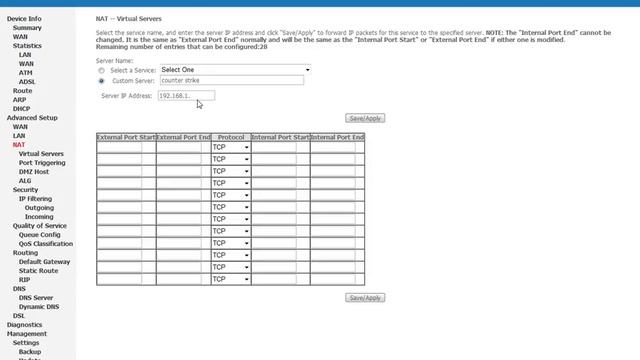Open Queue Config page
This screenshot has width=640, height=360.
[x=40, y=235]
